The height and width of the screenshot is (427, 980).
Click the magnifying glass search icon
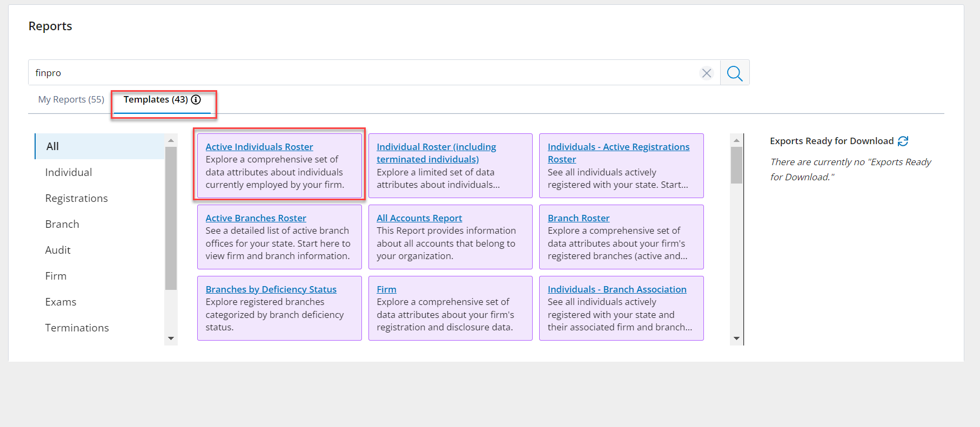point(734,73)
